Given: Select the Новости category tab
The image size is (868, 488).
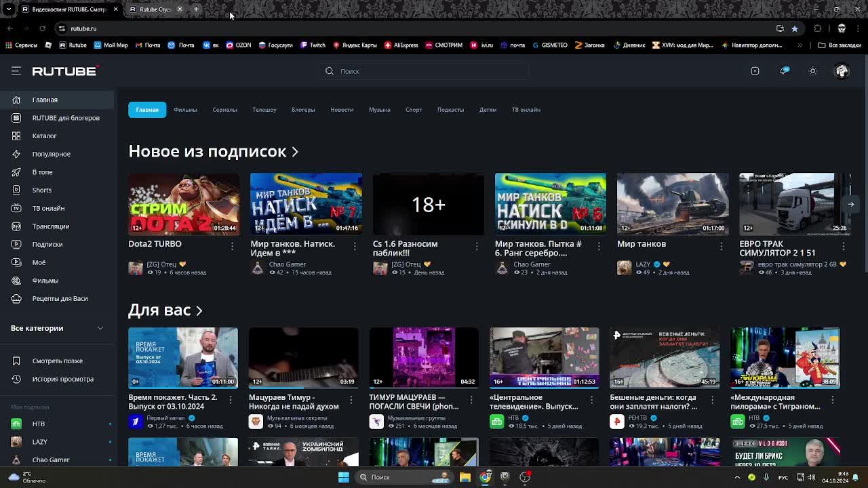Looking at the screenshot, I should click(342, 110).
